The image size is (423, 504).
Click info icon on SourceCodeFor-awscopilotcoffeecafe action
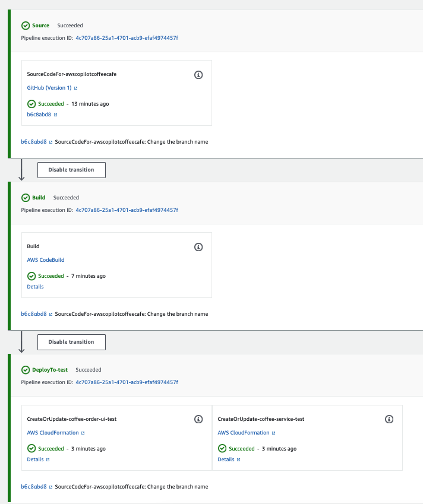click(198, 75)
